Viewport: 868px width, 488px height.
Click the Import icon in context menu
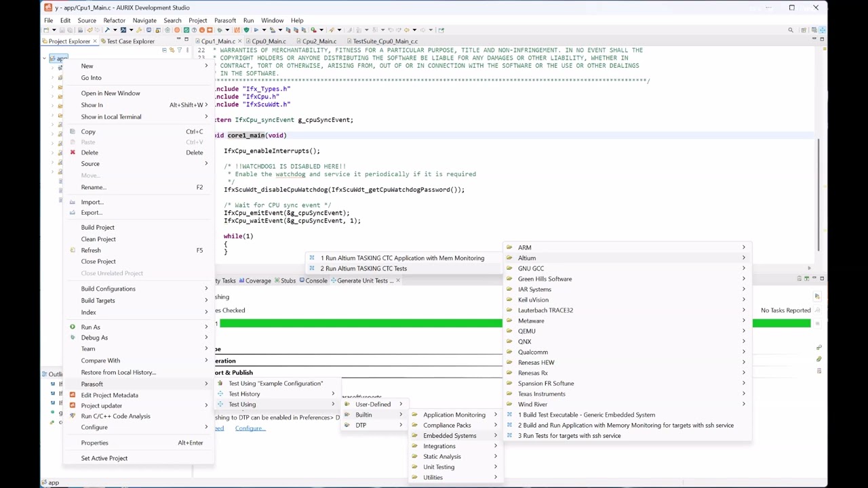click(73, 202)
